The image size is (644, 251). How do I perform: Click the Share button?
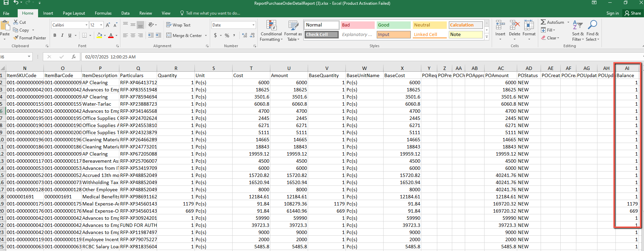[633, 13]
